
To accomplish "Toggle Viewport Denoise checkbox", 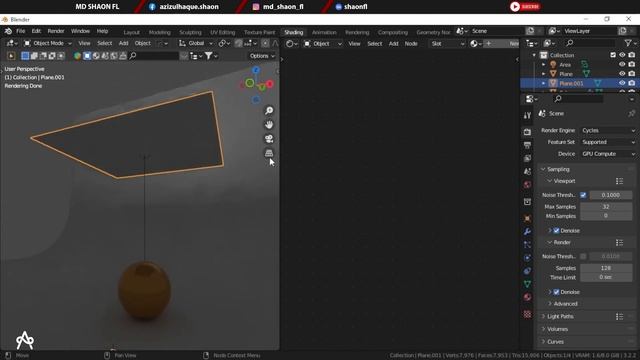I will pos(556,231).
